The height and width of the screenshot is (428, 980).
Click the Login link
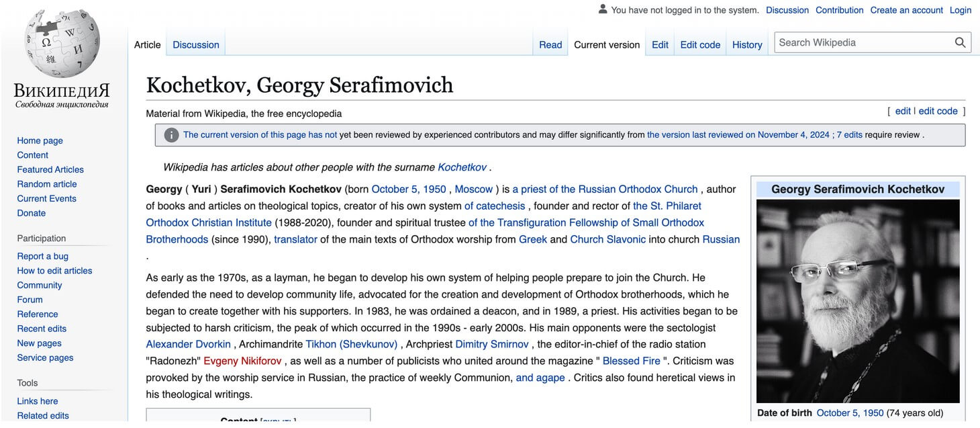coord(961,10)
